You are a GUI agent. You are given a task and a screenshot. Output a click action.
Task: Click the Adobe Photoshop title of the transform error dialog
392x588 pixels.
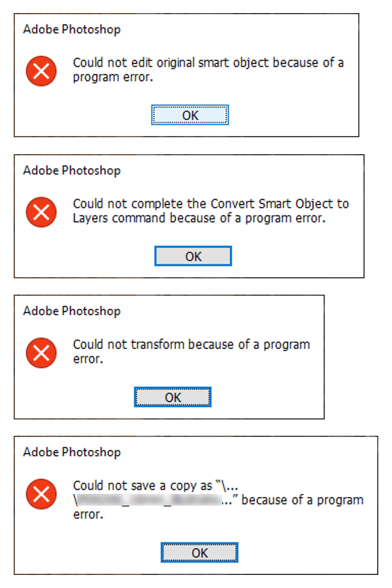tap(72, 311)
